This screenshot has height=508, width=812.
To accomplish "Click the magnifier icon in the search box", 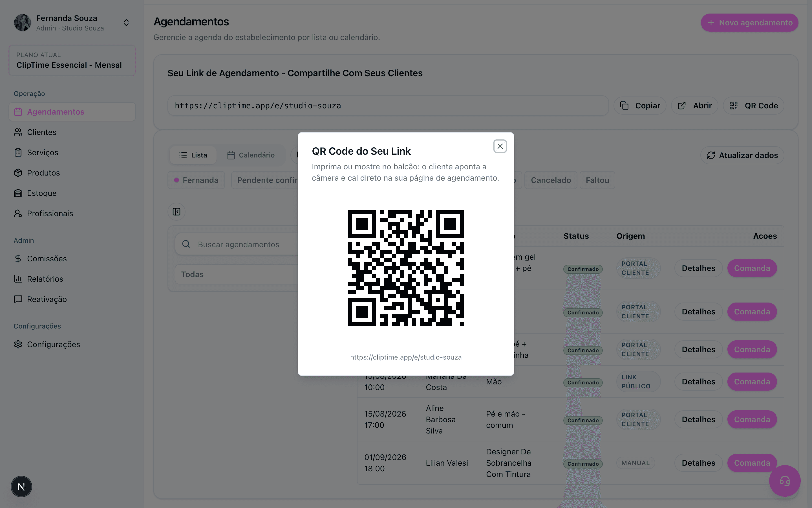I will (186, 244).
